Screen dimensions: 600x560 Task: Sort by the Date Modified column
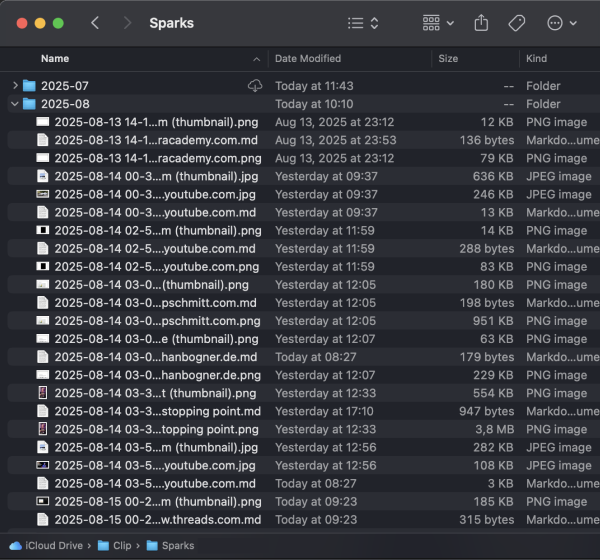308,59
